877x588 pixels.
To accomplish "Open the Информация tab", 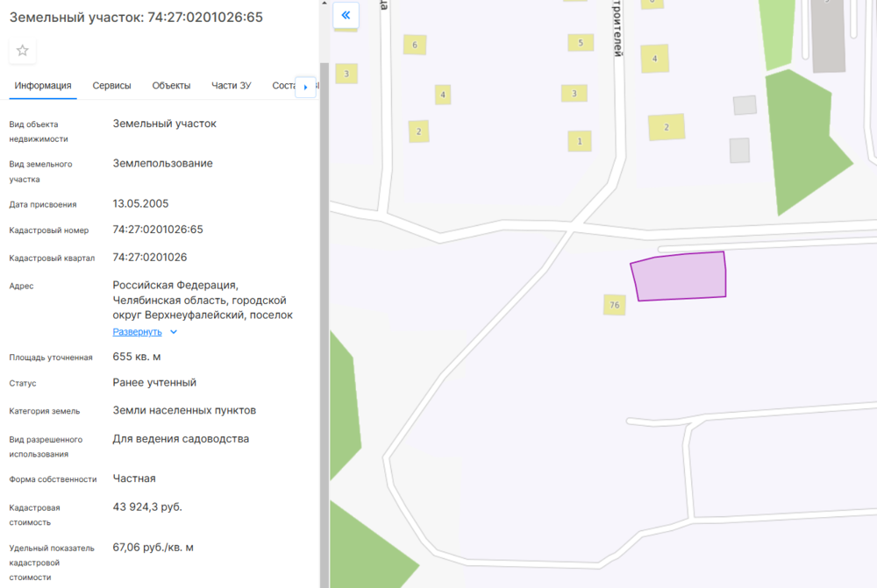I will tap(43, 86).
